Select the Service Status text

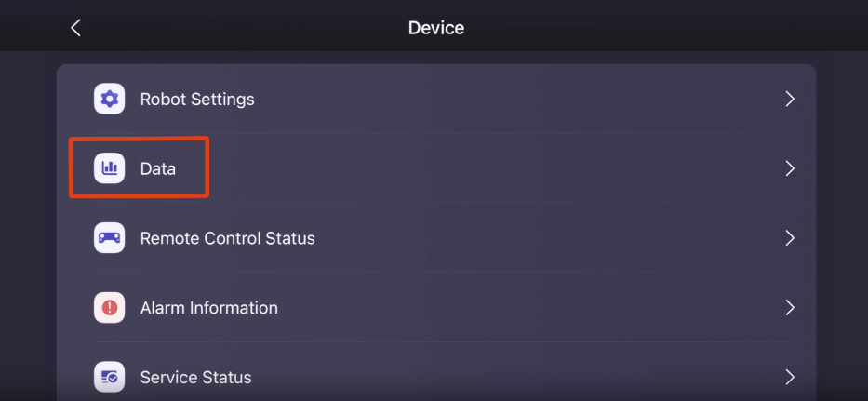[x=195, y=377]
